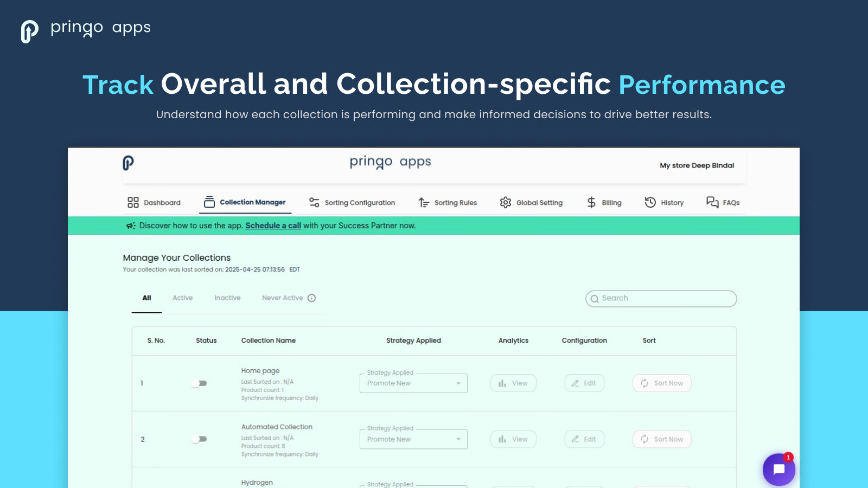The image size is (868, 488).
Task: Open the Global Setting tab
Action: click(531, 202)
